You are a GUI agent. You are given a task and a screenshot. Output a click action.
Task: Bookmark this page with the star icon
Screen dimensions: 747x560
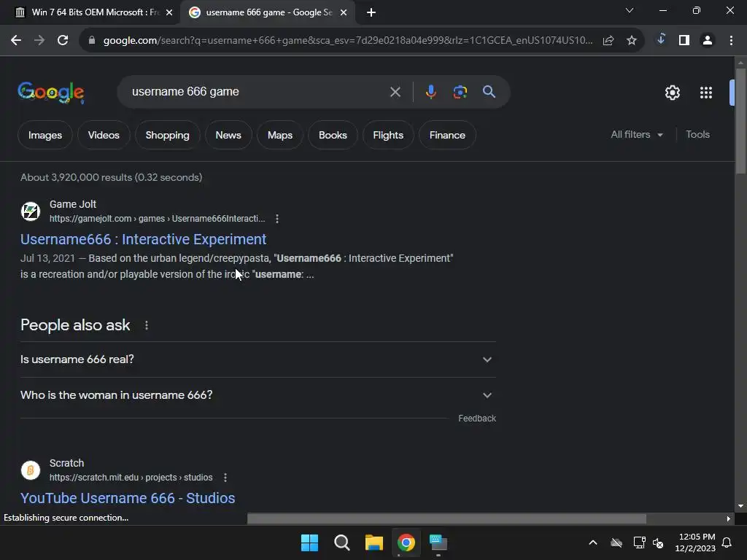point(631,41)
